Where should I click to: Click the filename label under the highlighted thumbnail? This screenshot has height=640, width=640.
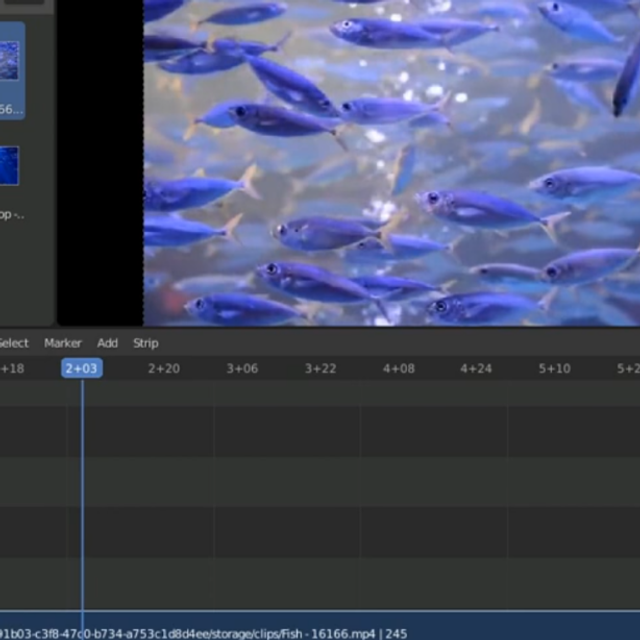tap(10, 109)
